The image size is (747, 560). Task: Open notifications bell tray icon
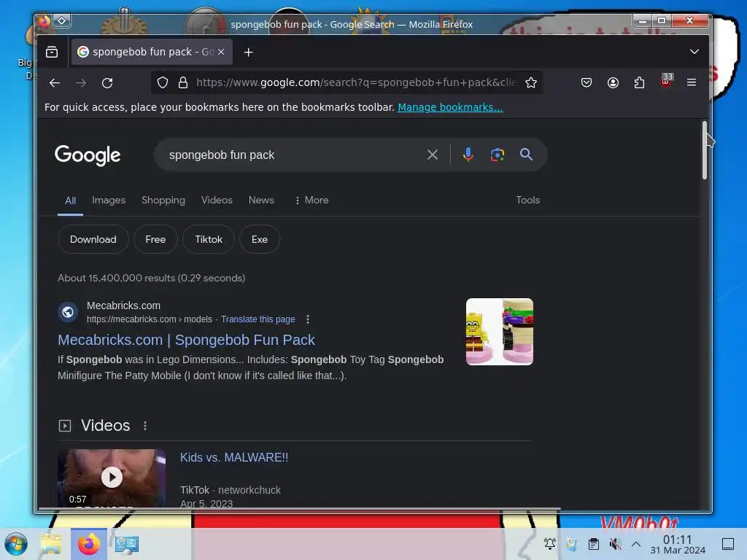550,543
